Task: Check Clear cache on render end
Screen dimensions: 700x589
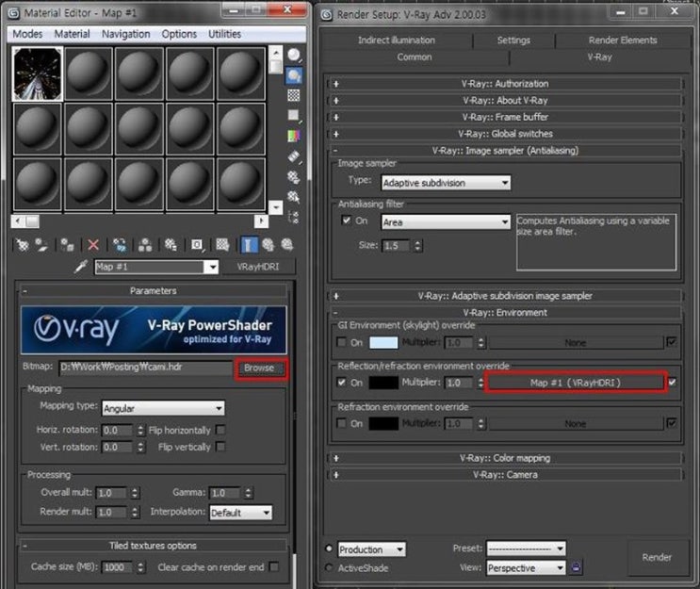Action: [274, 566]
